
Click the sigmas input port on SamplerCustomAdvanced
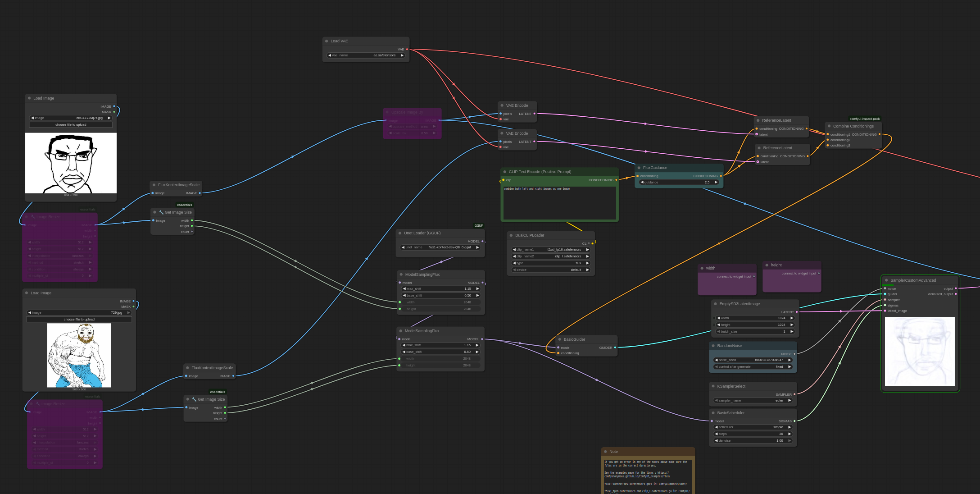click(885, 305)
